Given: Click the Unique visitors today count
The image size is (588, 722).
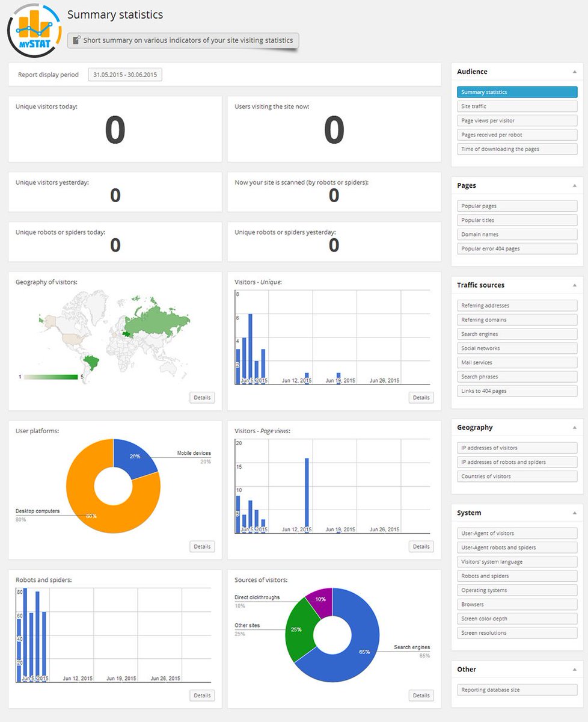Looking at the screenshot, I should pos(115,131).
